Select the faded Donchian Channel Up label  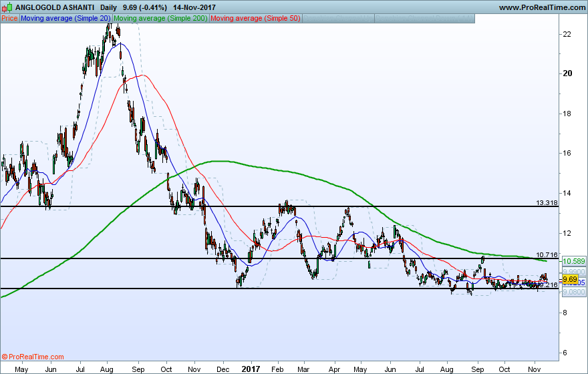click(x=338, y=18)
